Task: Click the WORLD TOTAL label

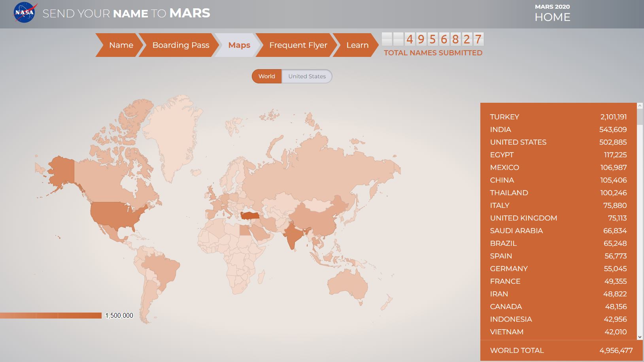Action: click(517, 351)
